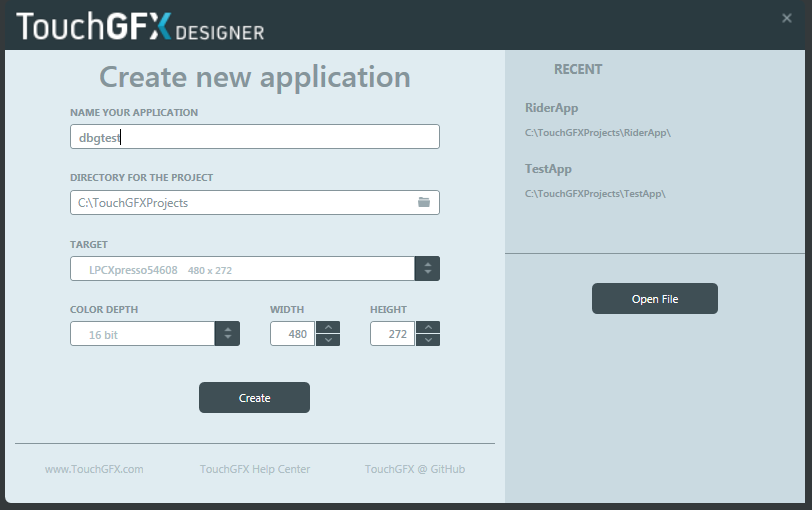Open the Target dropdown arrow

[x=427, y=268]
